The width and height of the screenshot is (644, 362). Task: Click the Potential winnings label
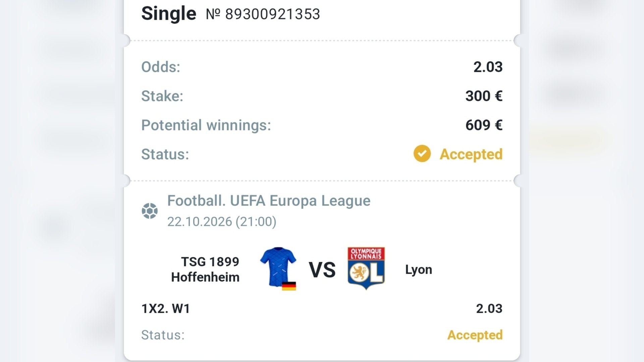206,125
